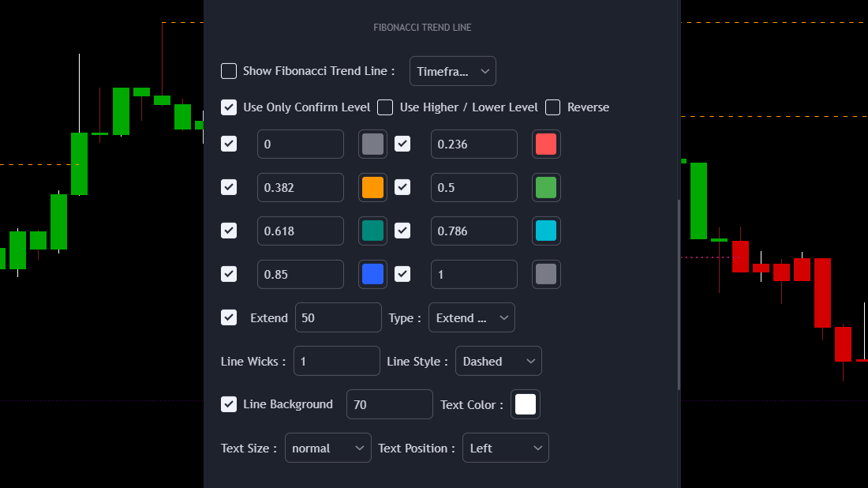Viewport: 868px width, 488px height.
Task: Change green swatch of 0.5 level
Action: 546,187
